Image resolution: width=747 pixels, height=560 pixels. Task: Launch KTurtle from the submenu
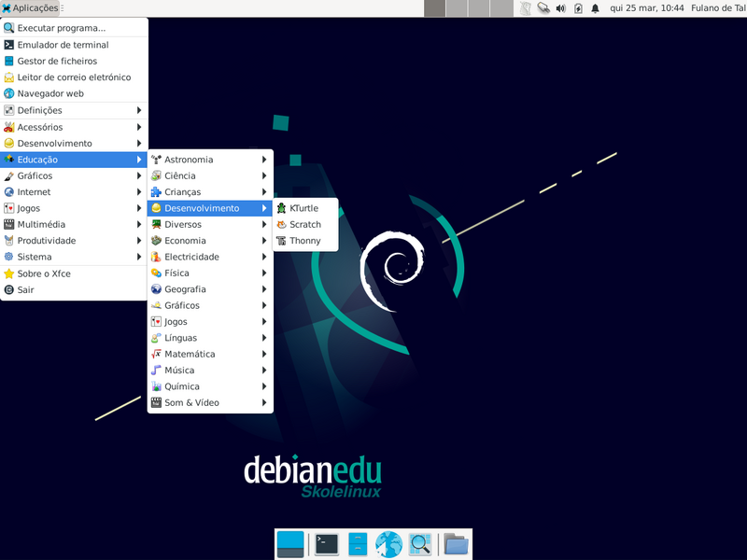pos(305,208)
